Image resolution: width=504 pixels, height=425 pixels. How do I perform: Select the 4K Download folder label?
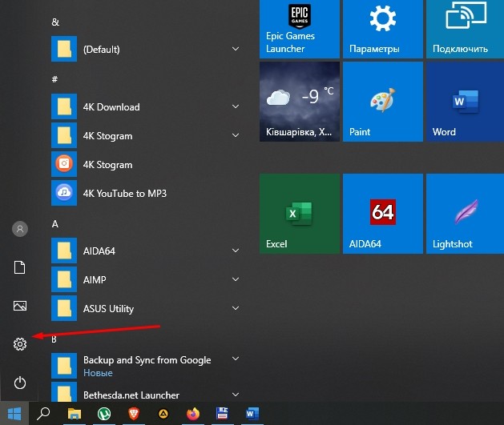111,107
